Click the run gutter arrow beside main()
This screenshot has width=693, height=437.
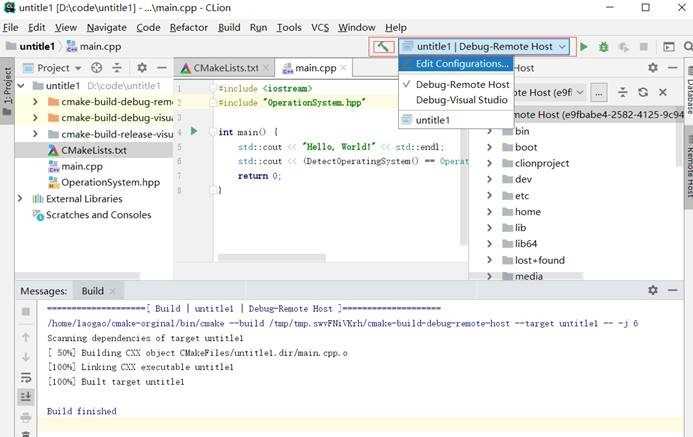click(x=194, y=131)
